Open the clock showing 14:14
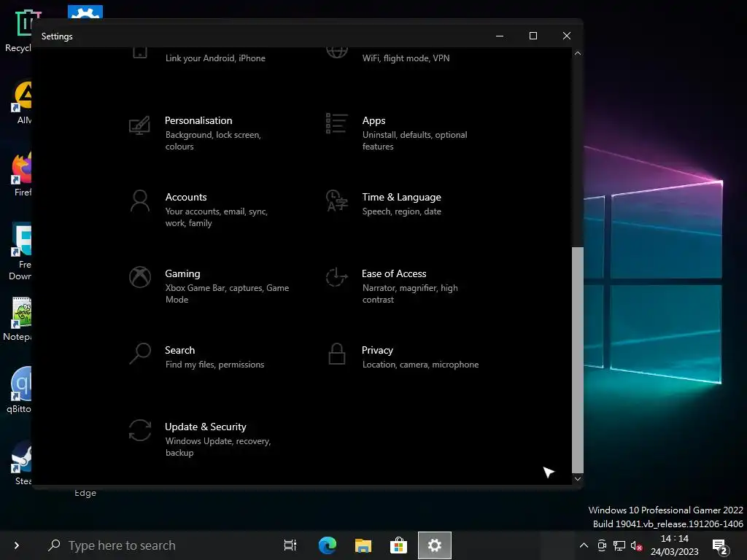747x560 pixels. pyautogui.click(x=675, y=545)
